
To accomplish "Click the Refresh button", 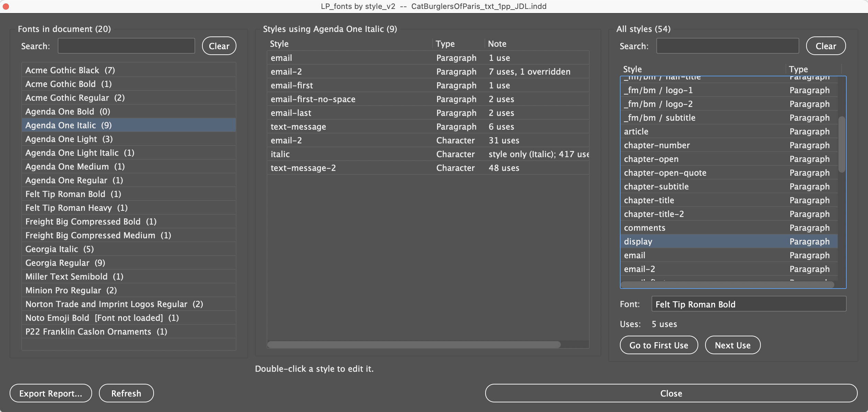I will click(126, 393).
